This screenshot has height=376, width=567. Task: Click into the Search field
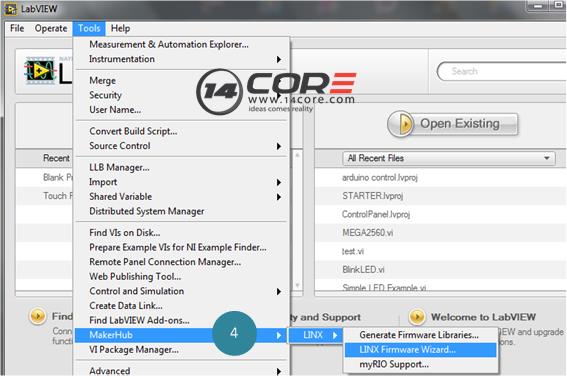(503, 71)
